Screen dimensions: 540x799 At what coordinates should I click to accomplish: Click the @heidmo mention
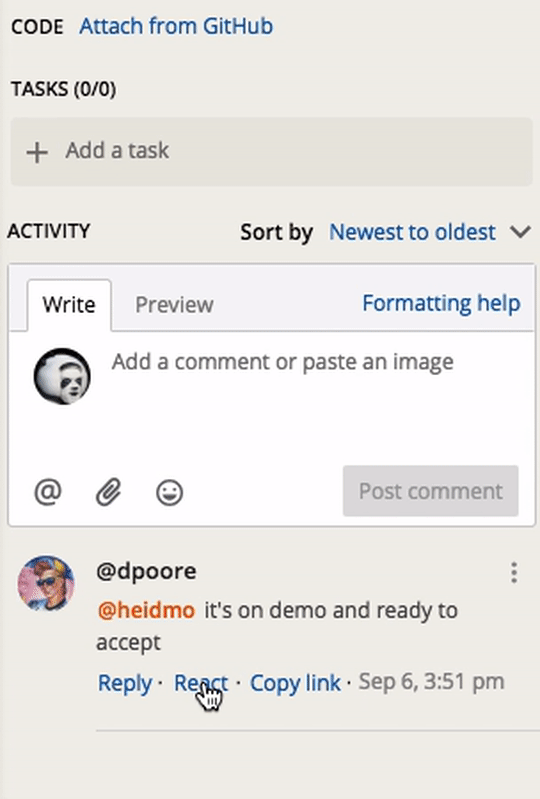coord(146,610)
